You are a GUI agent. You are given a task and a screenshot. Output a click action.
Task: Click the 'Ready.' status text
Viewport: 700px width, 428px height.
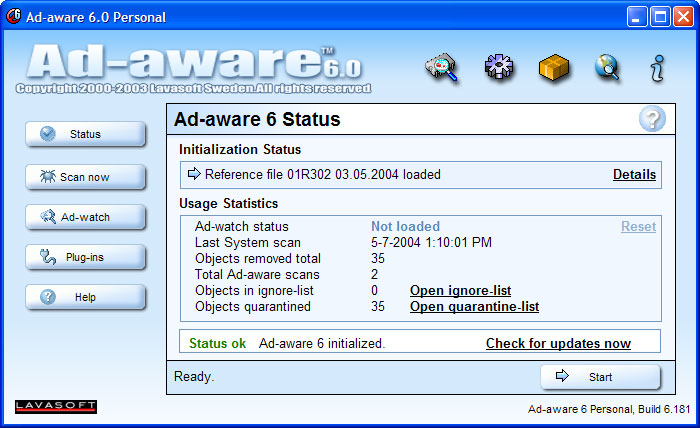tap(194, 377)
